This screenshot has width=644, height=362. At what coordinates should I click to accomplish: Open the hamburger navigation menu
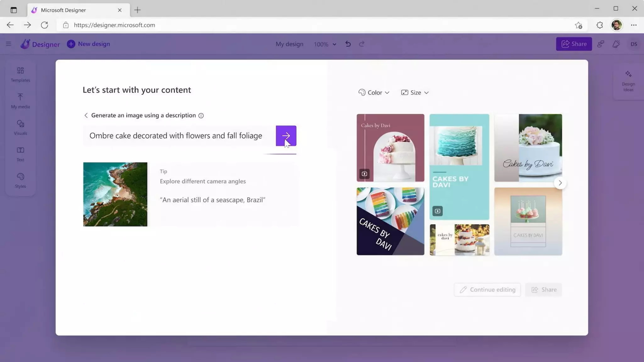coord(8,44)
